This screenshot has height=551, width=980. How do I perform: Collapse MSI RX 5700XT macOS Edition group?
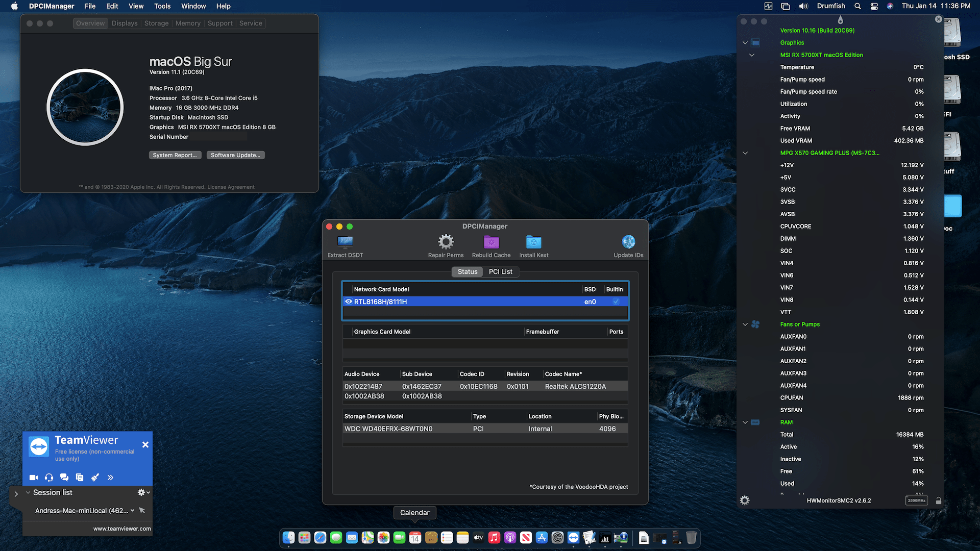(752, 55)
